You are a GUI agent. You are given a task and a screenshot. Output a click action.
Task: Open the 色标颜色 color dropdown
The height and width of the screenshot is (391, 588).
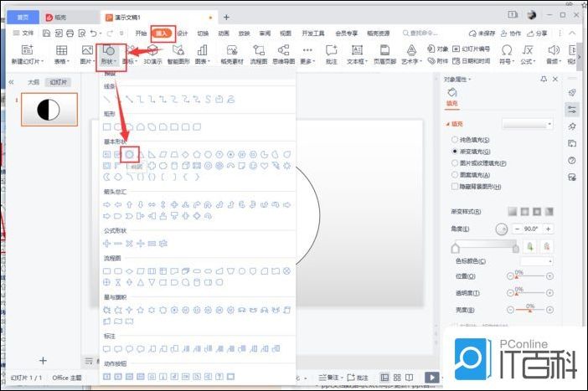click(537, 261)
